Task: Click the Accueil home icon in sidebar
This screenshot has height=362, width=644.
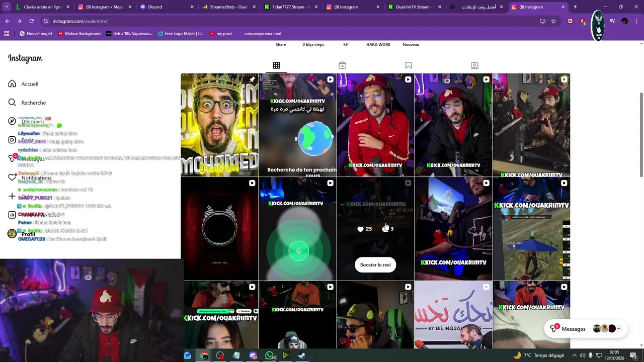Action: coord(12,83)
